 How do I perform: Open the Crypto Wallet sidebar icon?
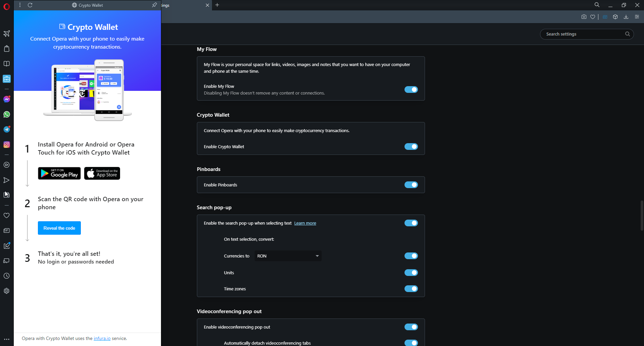7,195
